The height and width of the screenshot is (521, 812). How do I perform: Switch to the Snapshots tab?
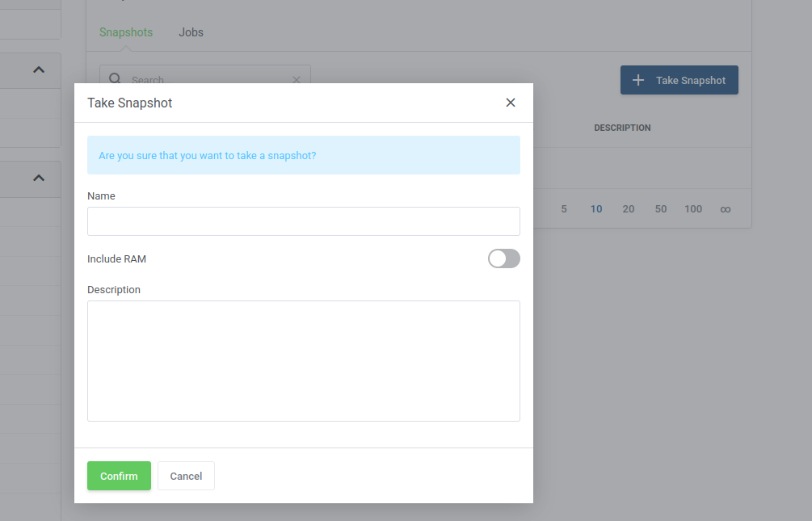click(x=126, y=32)
